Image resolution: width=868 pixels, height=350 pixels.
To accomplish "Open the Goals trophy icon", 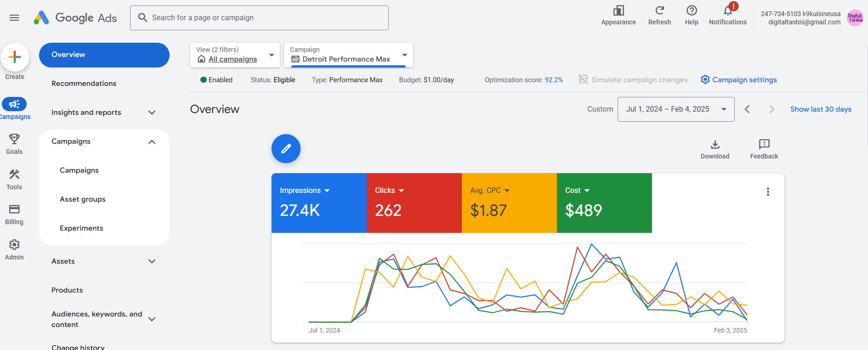I will coord(14,139).
